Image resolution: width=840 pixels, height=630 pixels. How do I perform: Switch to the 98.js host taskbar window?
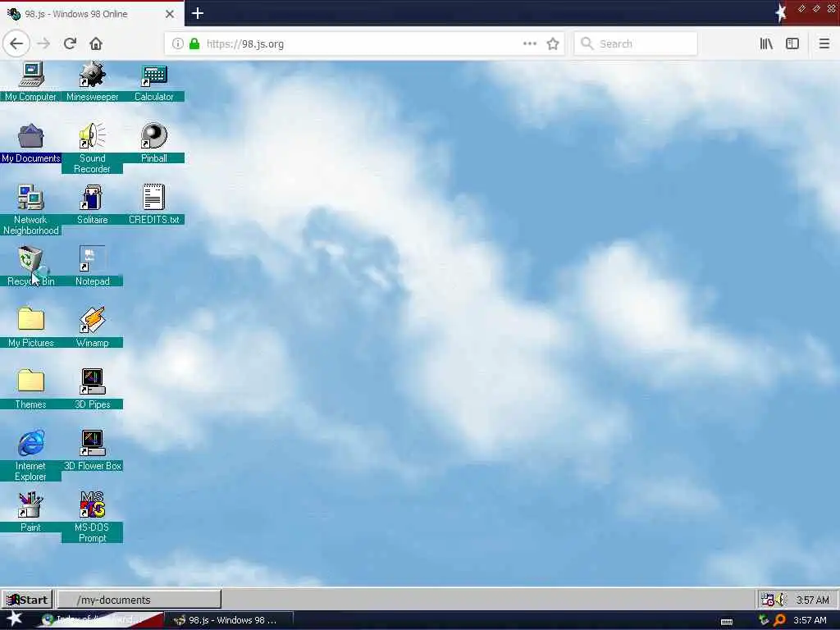228,620
